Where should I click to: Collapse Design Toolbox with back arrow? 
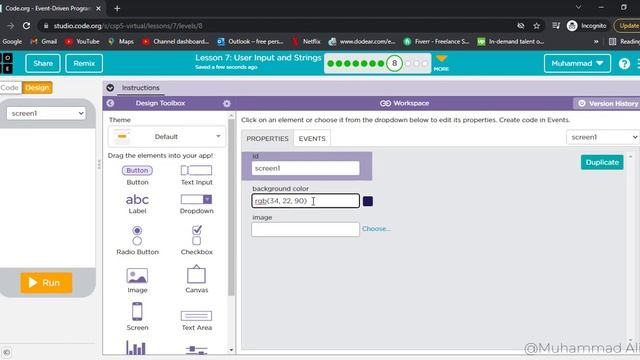(110, 103)
